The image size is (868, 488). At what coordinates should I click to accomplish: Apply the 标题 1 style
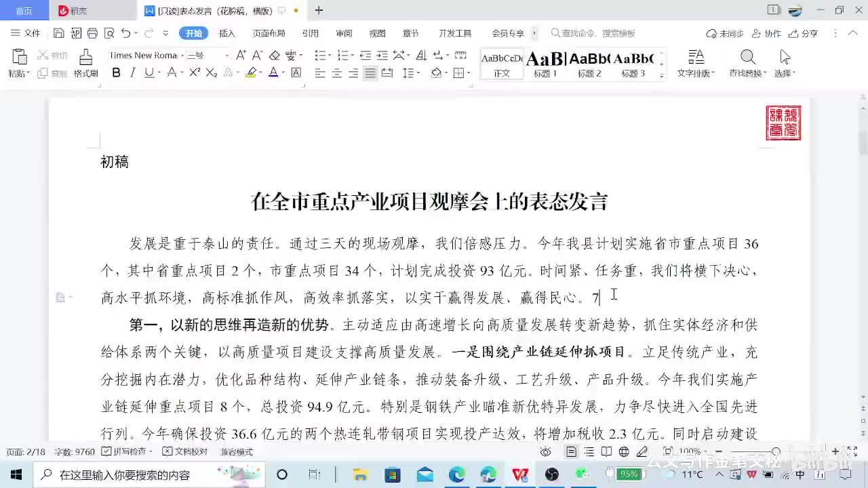pos(545,64)
